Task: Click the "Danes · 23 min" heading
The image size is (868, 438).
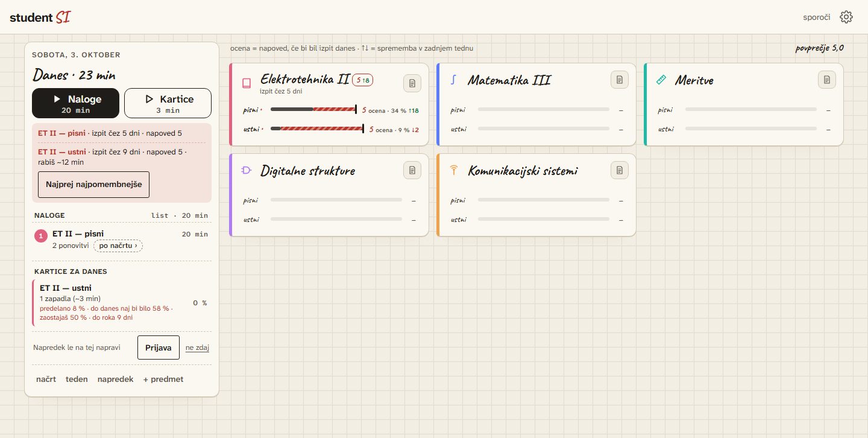Action: (x=74, y=75)
